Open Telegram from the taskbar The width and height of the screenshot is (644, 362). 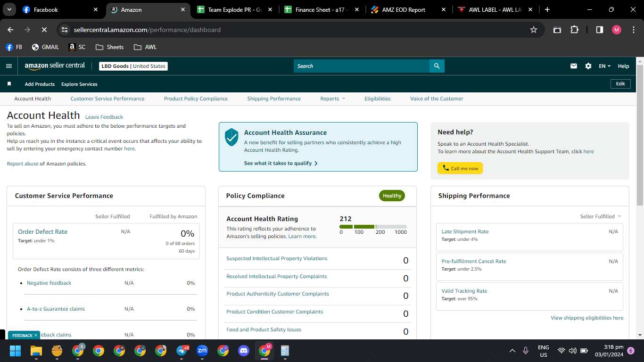click(182, 351)
